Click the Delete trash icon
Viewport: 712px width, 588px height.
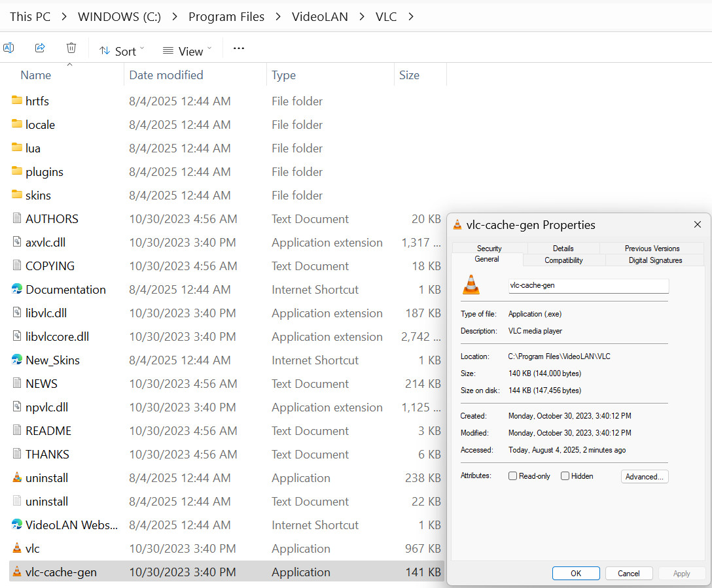(x=71, y=48)
